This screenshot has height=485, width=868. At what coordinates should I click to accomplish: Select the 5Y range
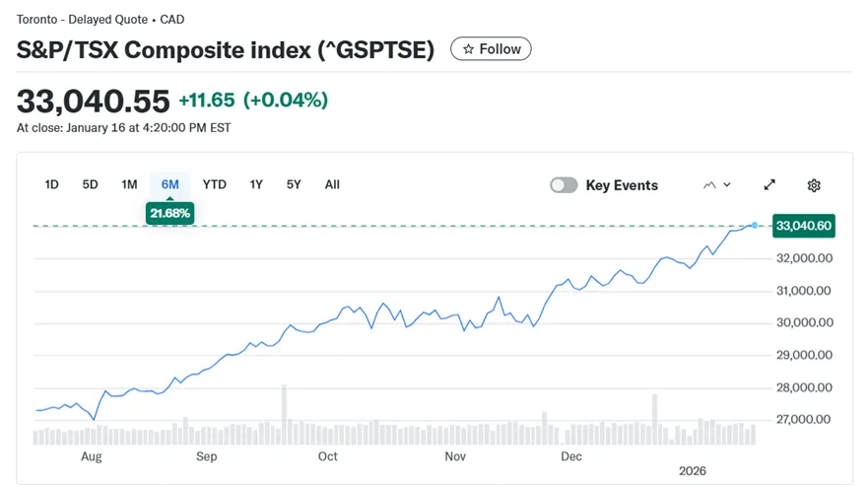pos(294,184)
